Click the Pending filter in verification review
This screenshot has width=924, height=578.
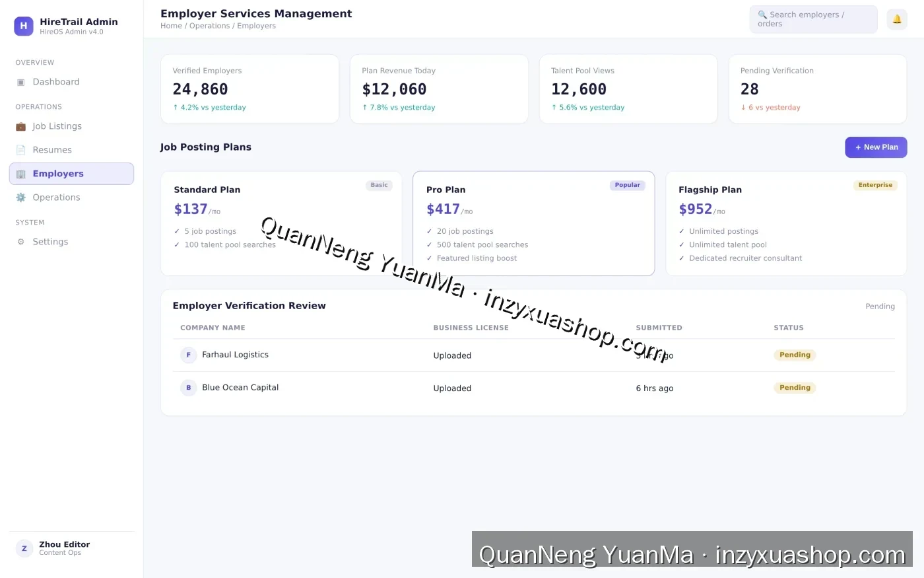coord(880,307)
